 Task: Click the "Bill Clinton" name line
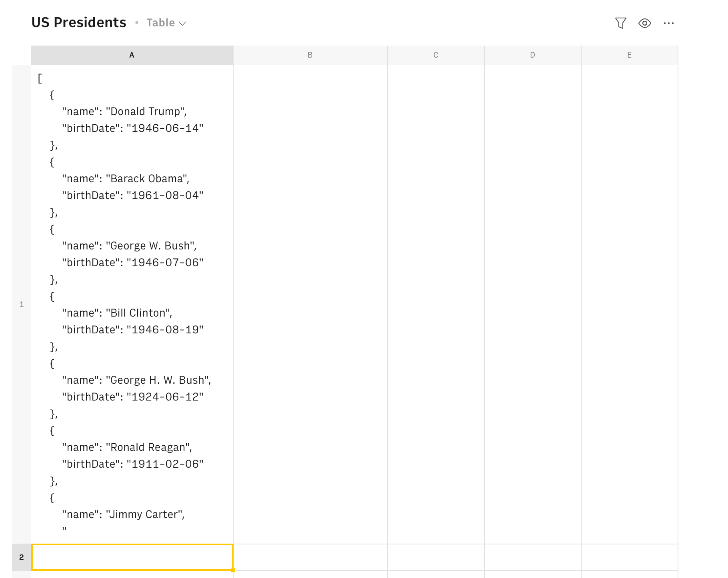coord(117,313)
